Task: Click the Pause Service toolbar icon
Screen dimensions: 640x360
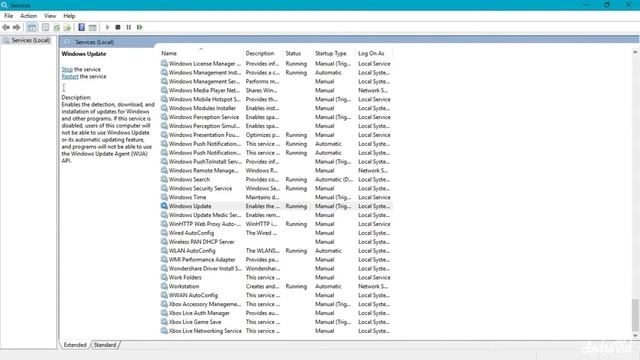Action: (129, 27)
